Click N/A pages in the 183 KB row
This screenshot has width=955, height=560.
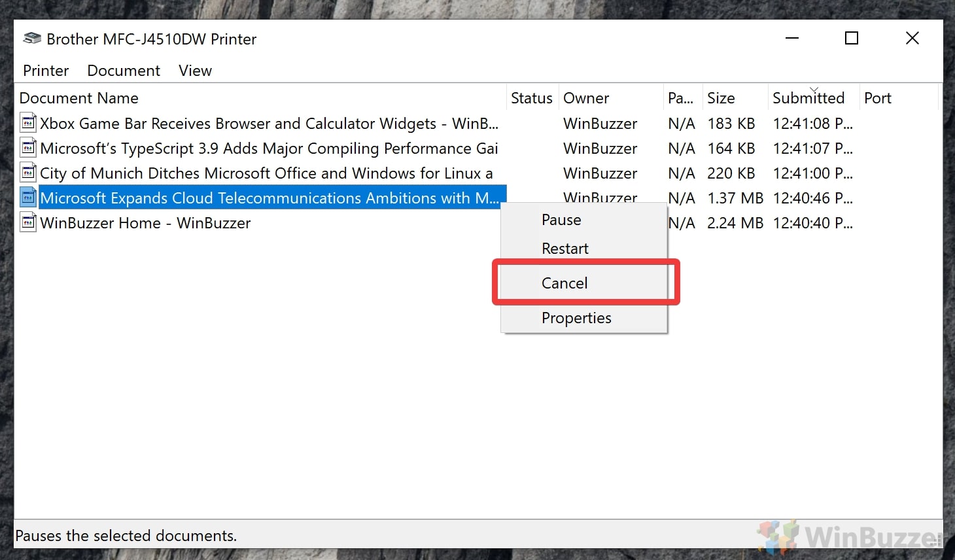[x=681, y=124]
